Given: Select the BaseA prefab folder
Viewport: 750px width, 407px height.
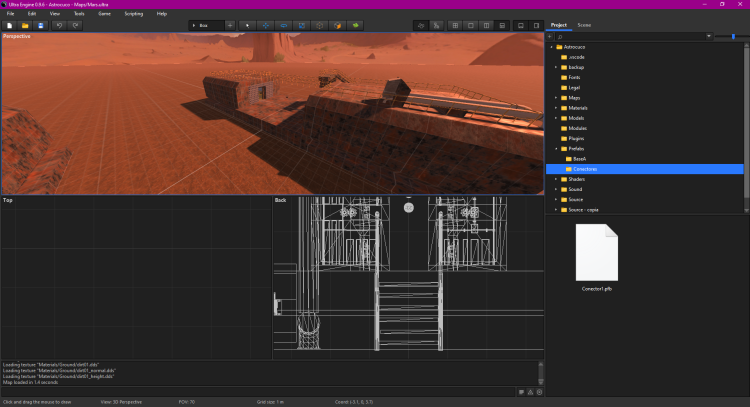Looking at the screenshot, I should [579, 159].
